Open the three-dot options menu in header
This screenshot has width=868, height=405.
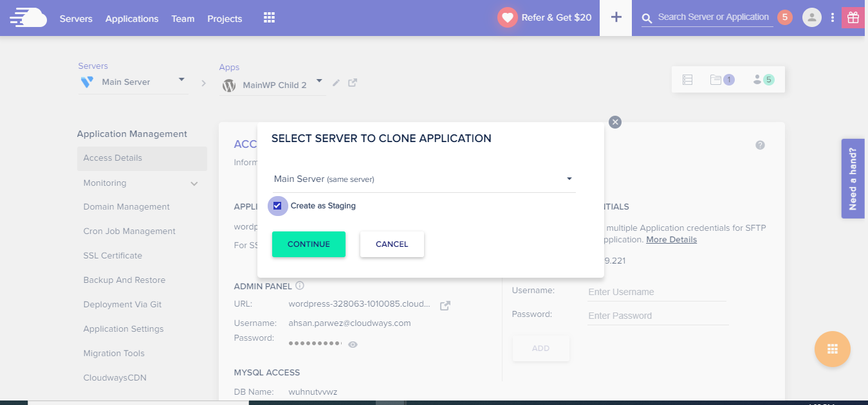(x=833, y=18)
